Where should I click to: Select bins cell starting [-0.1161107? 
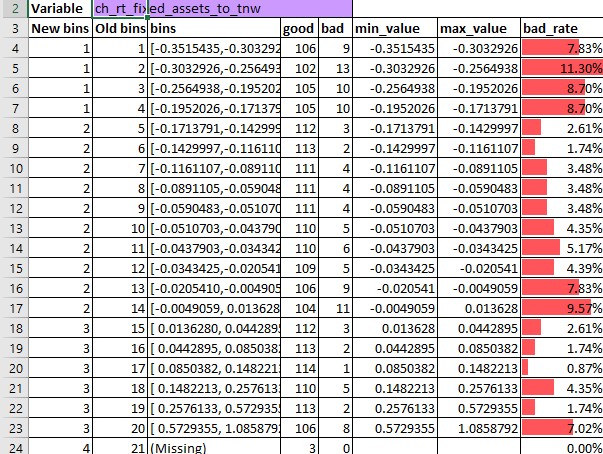coord(214,168)
